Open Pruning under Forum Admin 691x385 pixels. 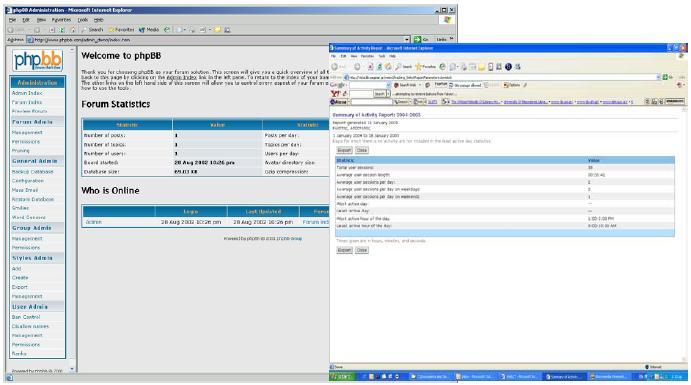click(x=21, y=151)
